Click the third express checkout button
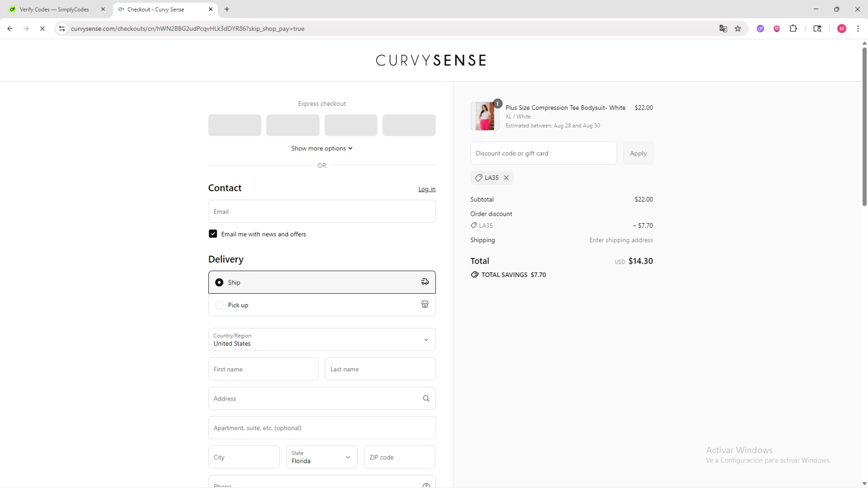Viewport: 868px width, 488px height. 351,125
